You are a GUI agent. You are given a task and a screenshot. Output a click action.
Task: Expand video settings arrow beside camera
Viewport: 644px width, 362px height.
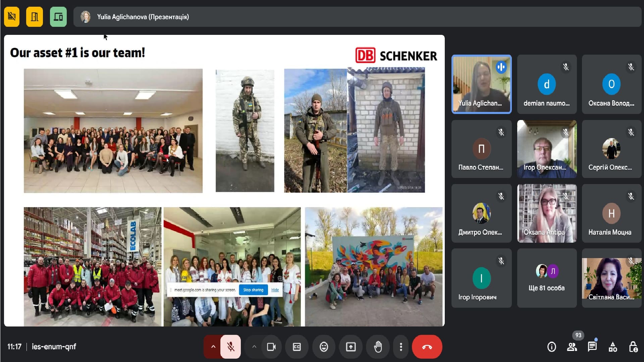254,347
